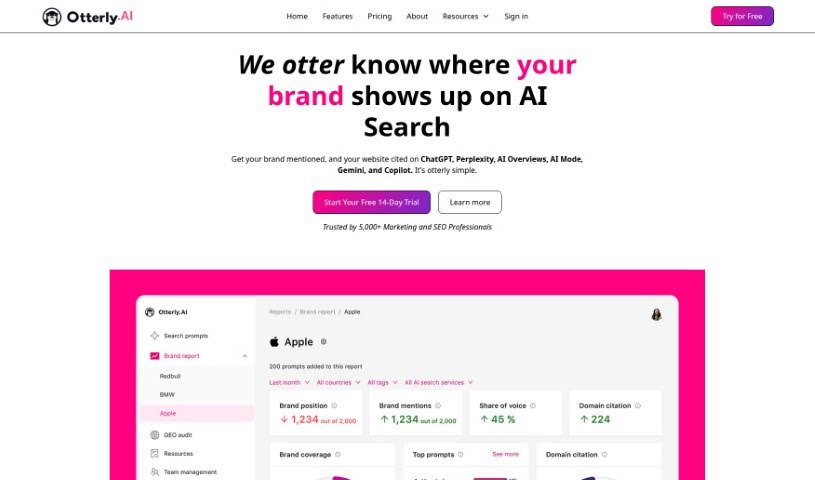Expand the Resources dropdown in navbar
This screenshot has height=480, width=815.
click(465, 16)
